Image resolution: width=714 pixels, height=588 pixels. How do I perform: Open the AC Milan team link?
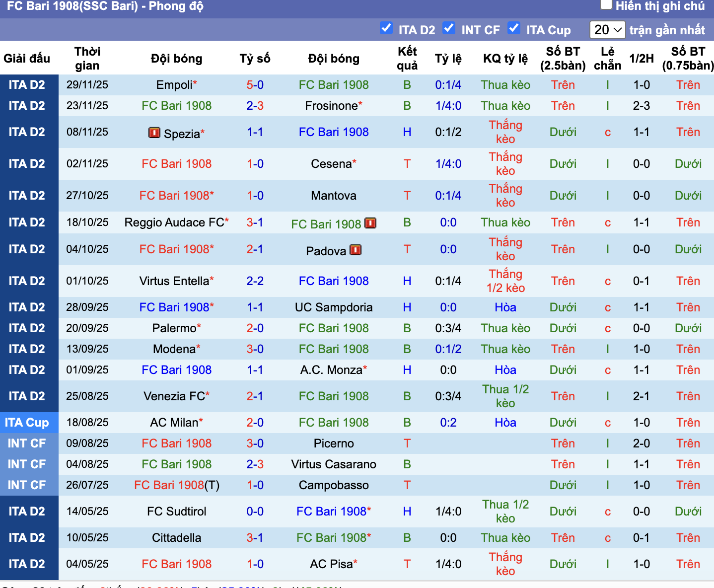click(x=174, y=423)
